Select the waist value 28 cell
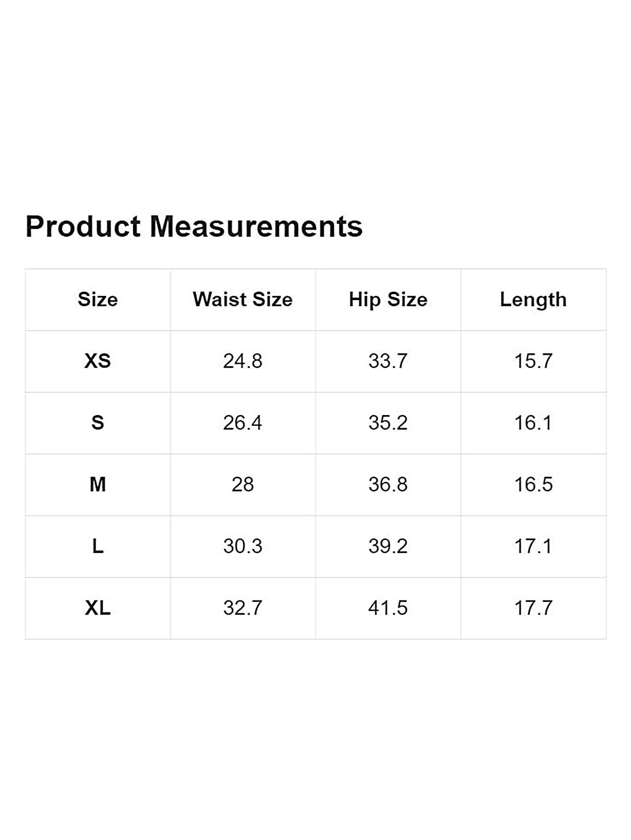631x840 pixels. 243,484
